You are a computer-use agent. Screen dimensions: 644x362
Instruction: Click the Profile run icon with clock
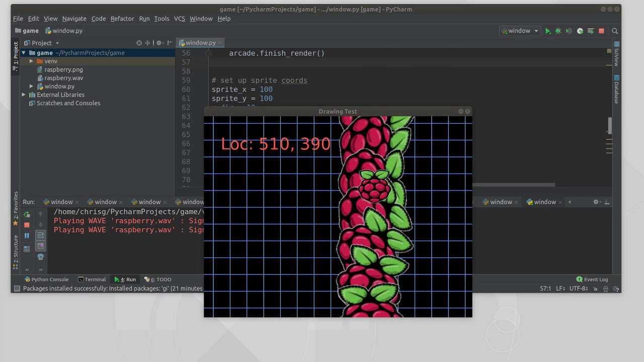point(580,31)
